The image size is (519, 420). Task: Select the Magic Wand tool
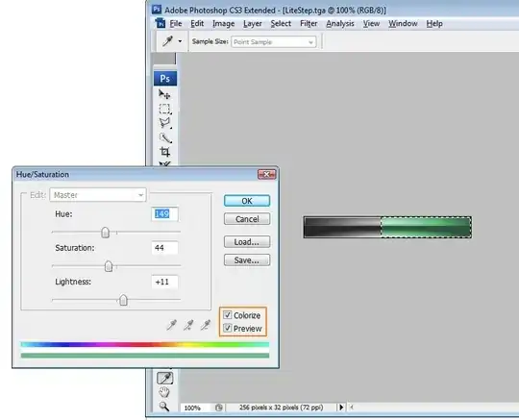point(164,137)
